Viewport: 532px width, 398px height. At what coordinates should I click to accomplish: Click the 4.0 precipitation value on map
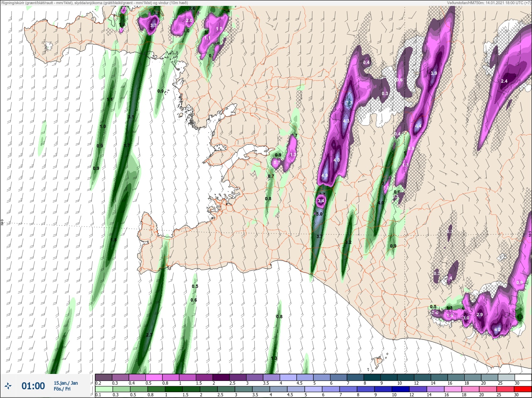click(380, 203)
